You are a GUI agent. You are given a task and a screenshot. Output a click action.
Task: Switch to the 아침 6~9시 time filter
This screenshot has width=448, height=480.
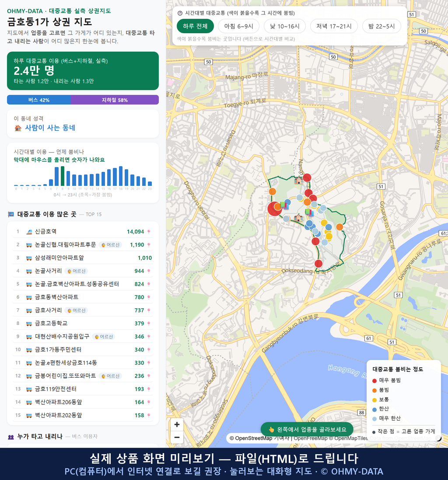pos(239,26)
